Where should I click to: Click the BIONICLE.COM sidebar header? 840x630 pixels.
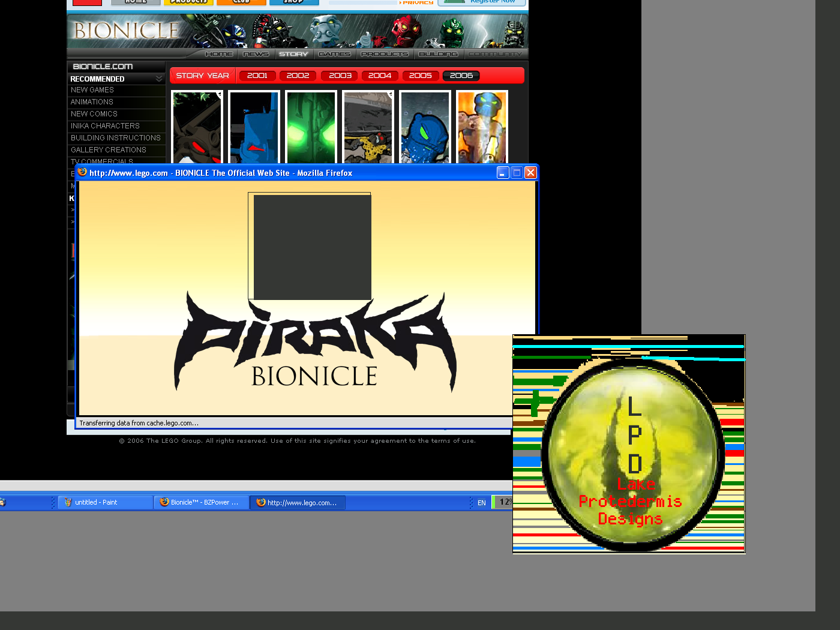click(x=116, y=67)
